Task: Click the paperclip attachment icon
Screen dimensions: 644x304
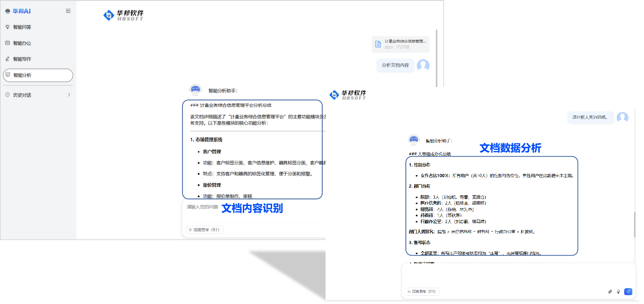Action: point(610,292)
